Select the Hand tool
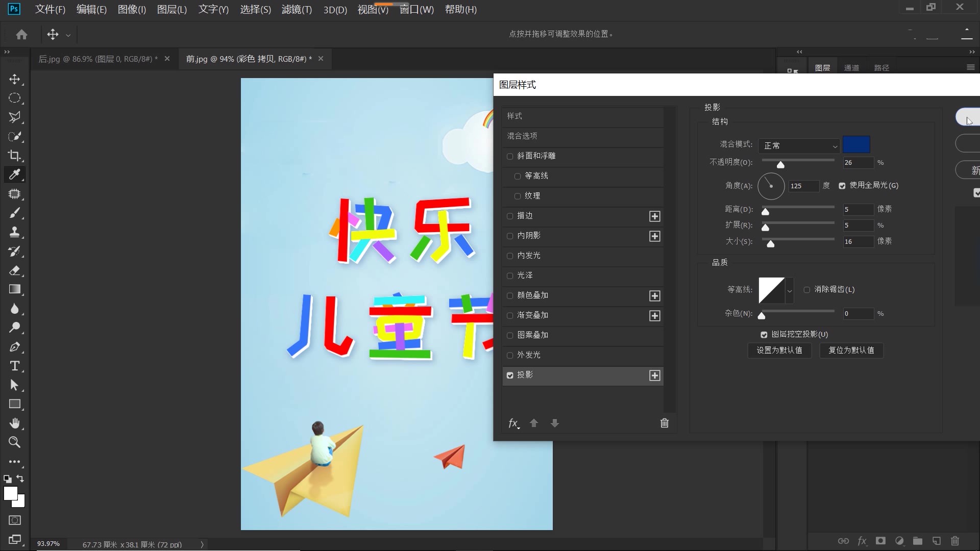 14,423
